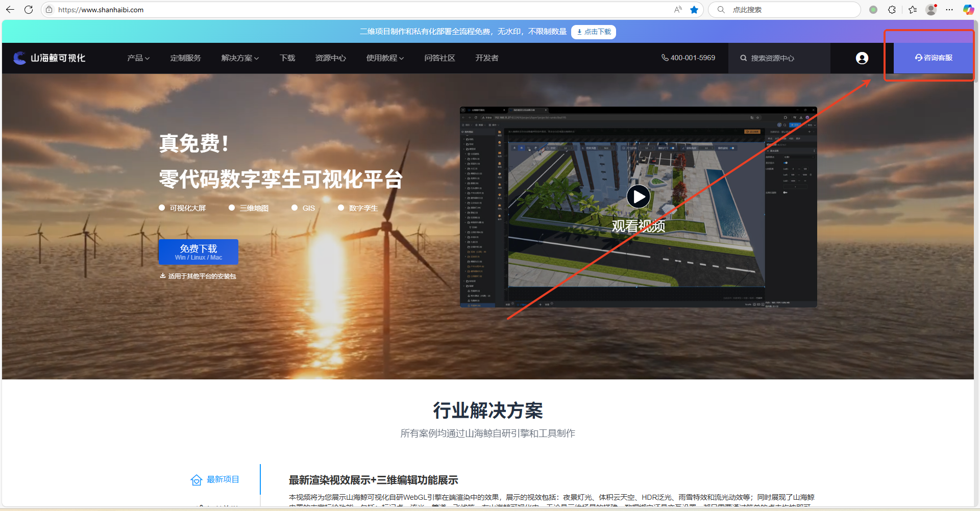
Task: Click the browser profile avatar
Action: point(932,10)
